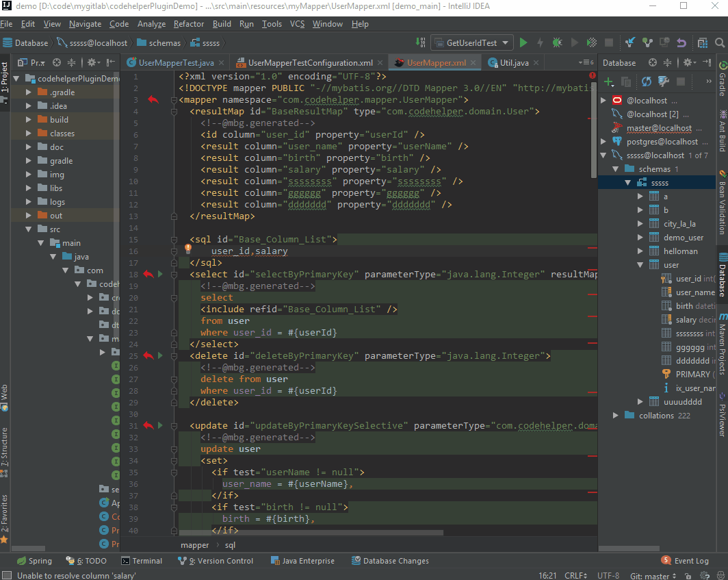The image size is (728, 580).
Task: Start debugging with the Debug bug icon
Action: click(557, 42)
